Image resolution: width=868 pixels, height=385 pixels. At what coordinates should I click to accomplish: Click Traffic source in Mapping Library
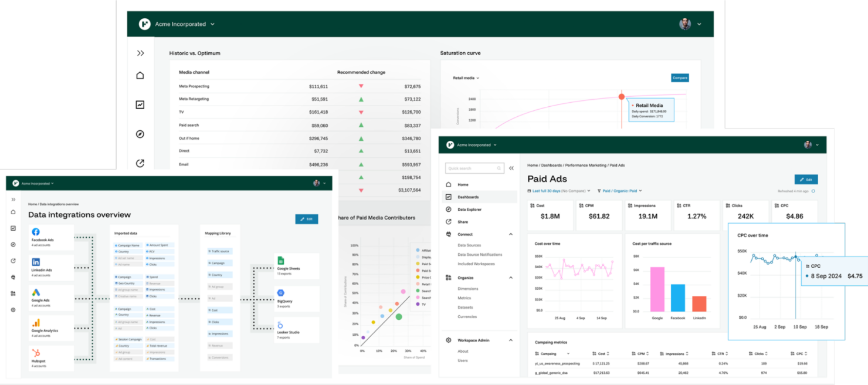220,251
